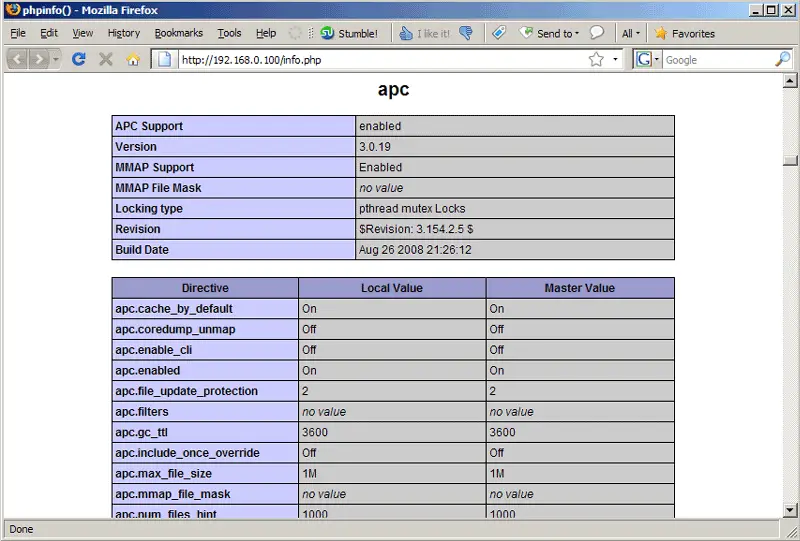Open the Favorites star button
Image resolution: width=800 pixels, height=541 pixels.
685,33
